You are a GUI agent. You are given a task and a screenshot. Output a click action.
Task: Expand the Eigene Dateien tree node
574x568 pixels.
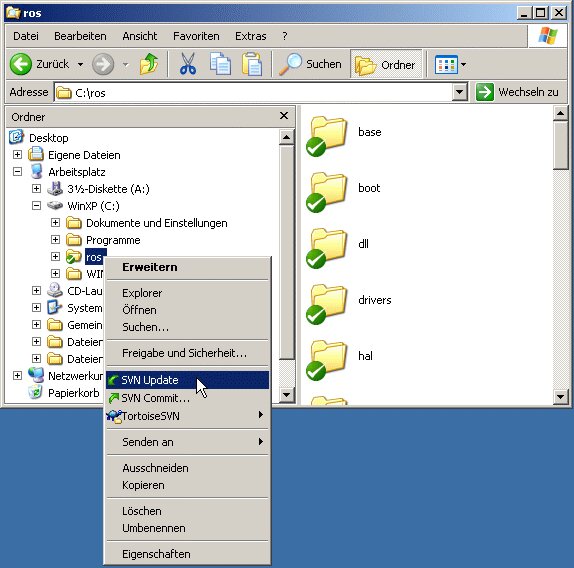pos(17,154)
